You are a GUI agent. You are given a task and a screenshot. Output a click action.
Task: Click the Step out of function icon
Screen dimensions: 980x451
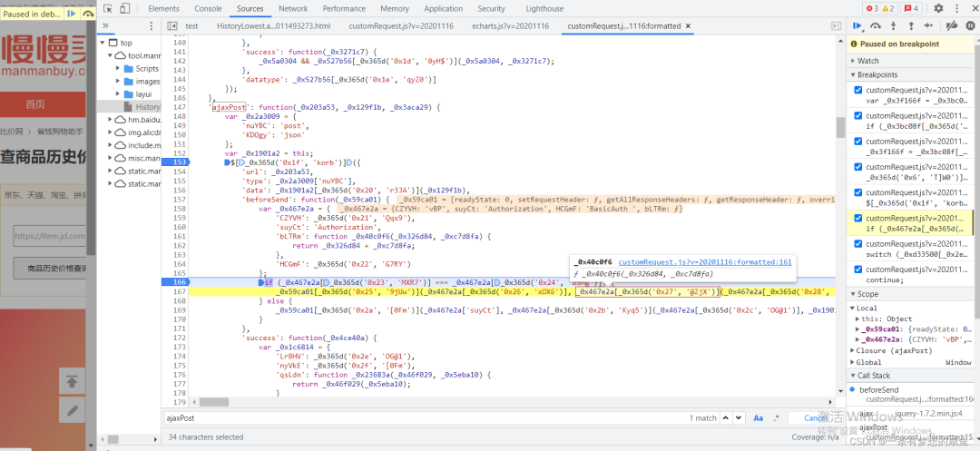(x=912, y=26)
